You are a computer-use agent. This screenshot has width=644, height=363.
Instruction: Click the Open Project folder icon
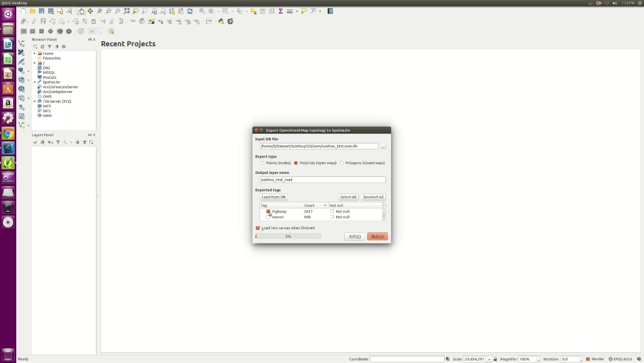coord(33,11)
